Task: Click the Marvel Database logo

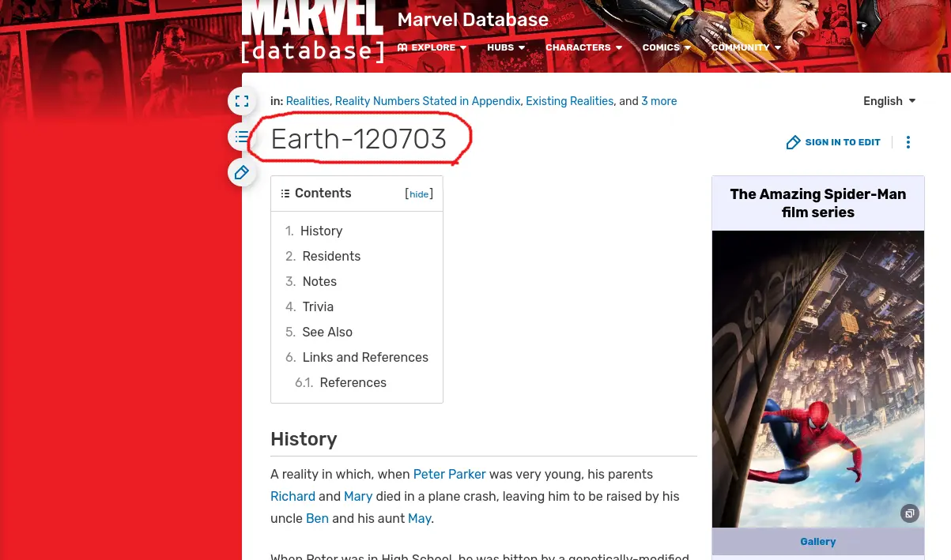Action: pyautogui.click(x=313, y=32)
